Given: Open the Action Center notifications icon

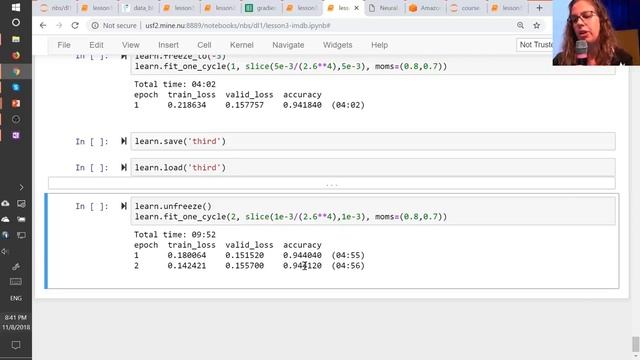Looking at the screenshot, I should point(16,345).
